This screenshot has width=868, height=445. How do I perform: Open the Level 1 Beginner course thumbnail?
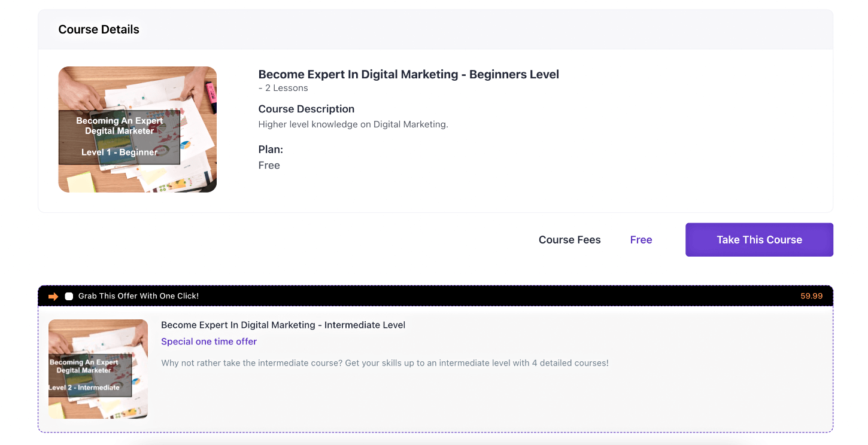coord(138,129)
